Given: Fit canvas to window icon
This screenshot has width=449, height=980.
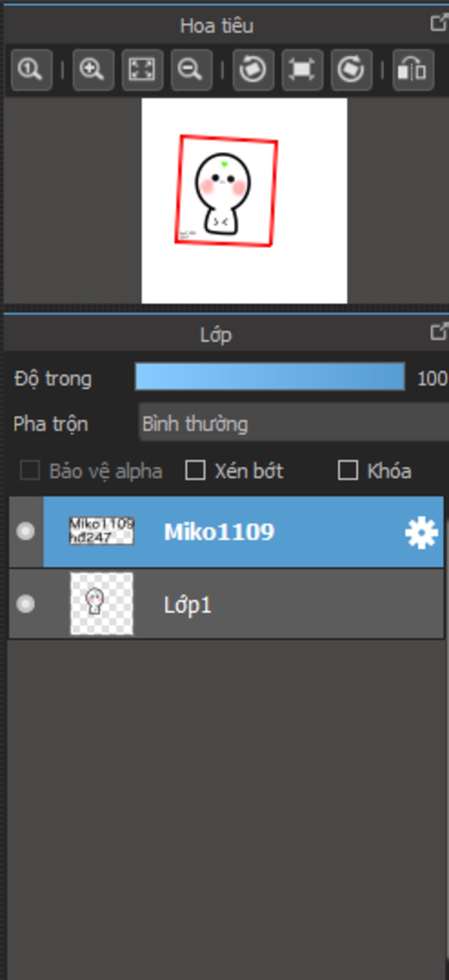Looking at the screenshot, I should (x=142, y=70).
